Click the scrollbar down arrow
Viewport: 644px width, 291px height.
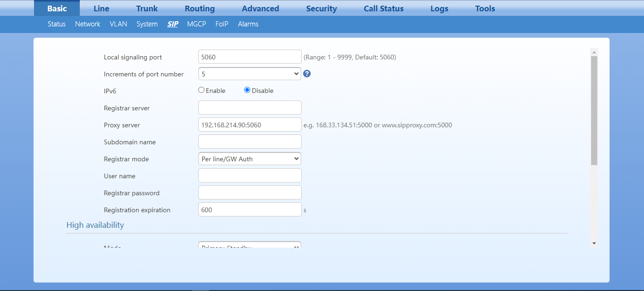click(594, 243)
